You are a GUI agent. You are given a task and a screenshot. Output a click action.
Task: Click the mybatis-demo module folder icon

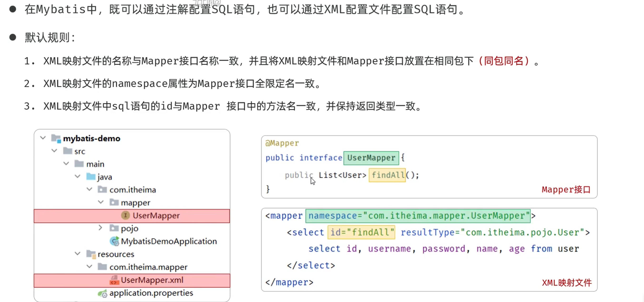click(56, 138)
